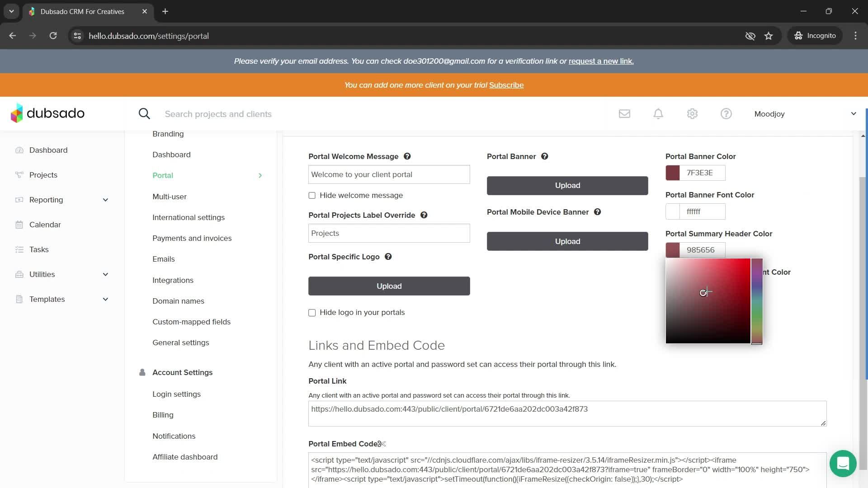Show help for Portal Projects Label Override
This screenshot has width=868, height=488.
pos(424,215)
